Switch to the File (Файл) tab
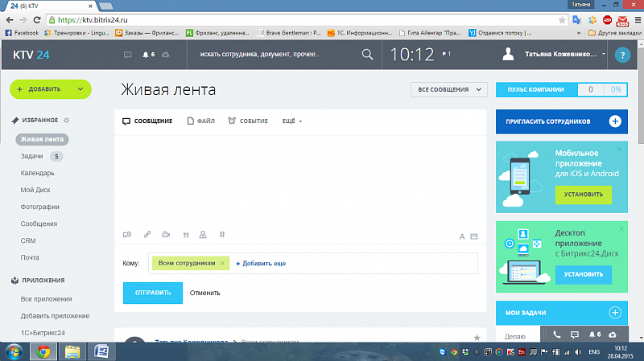The width and height of the screenshot is (644, 361). 200,121
